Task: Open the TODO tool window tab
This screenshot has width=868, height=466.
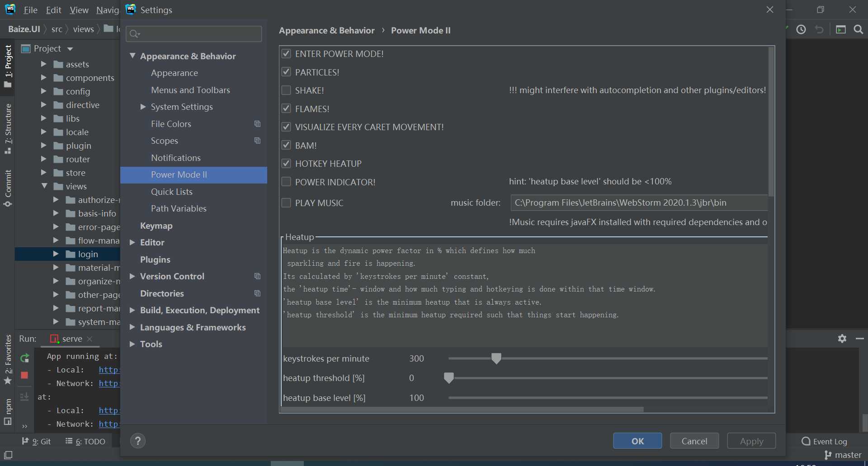Action: (85, 441)
